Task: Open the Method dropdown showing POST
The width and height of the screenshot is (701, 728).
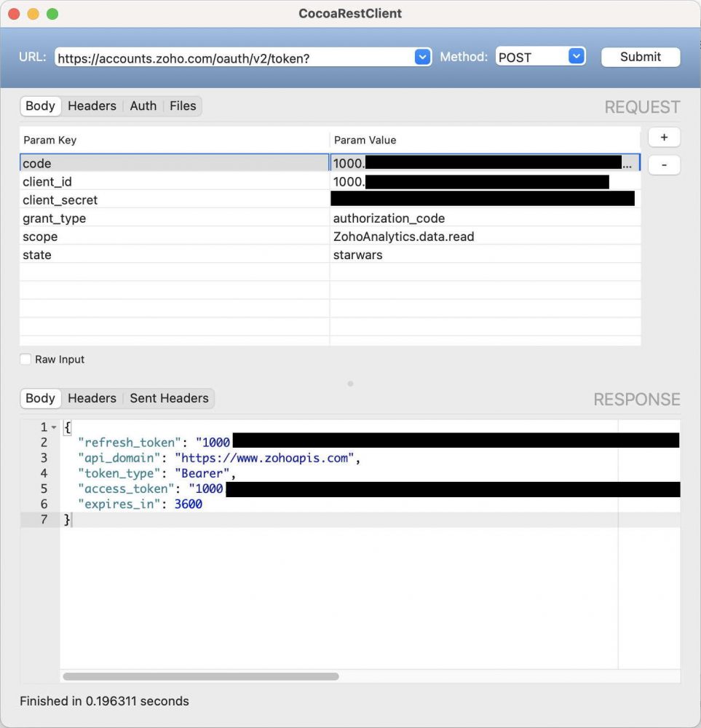Action: [577, 55]
